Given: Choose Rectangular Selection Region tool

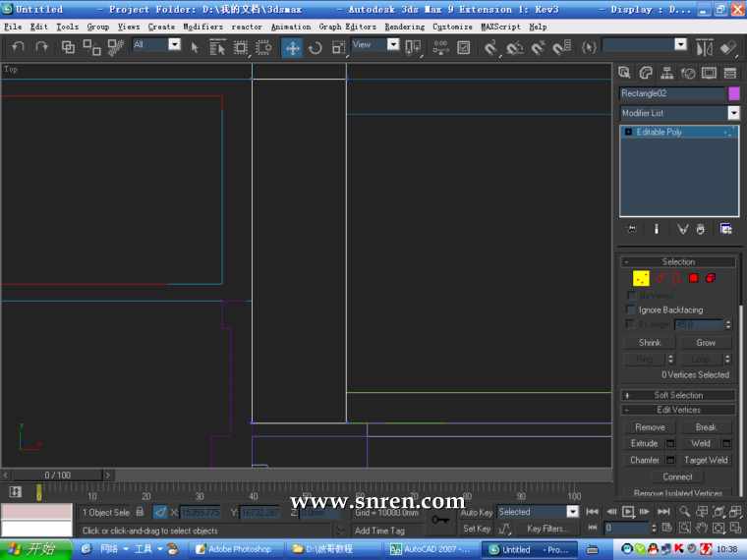Looking at the screenshot, I should tap(241, 47).
